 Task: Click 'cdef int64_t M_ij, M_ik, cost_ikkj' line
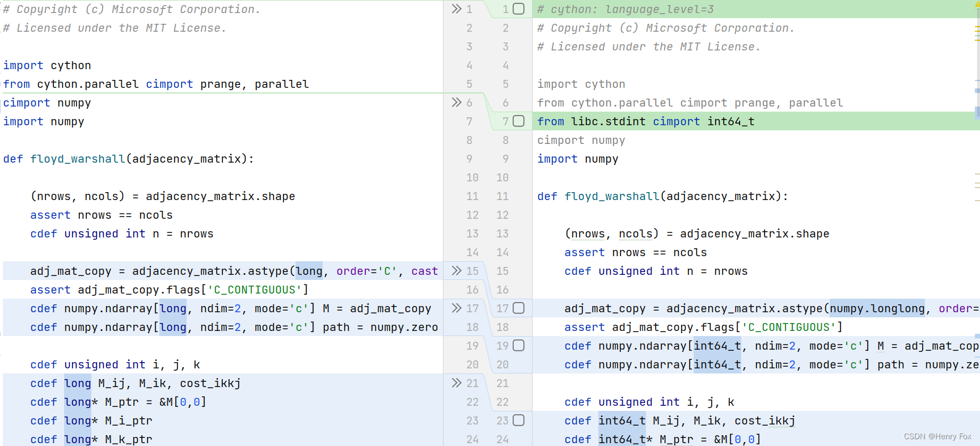(680, 420)
